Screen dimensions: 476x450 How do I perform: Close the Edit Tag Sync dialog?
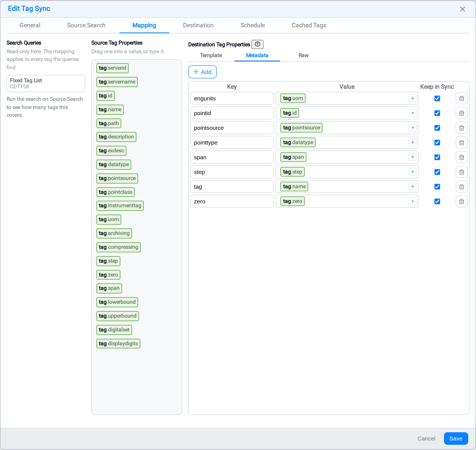(462, 9)
